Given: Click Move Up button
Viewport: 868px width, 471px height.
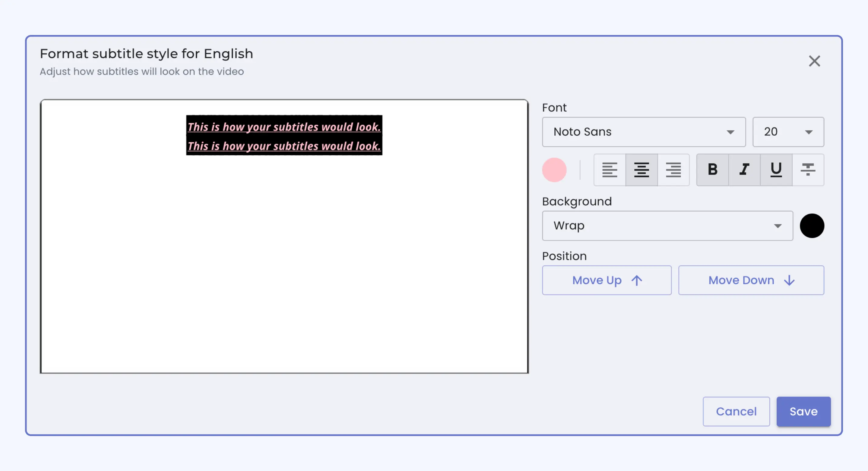Looking at the screenshot, I should point(607,280).
